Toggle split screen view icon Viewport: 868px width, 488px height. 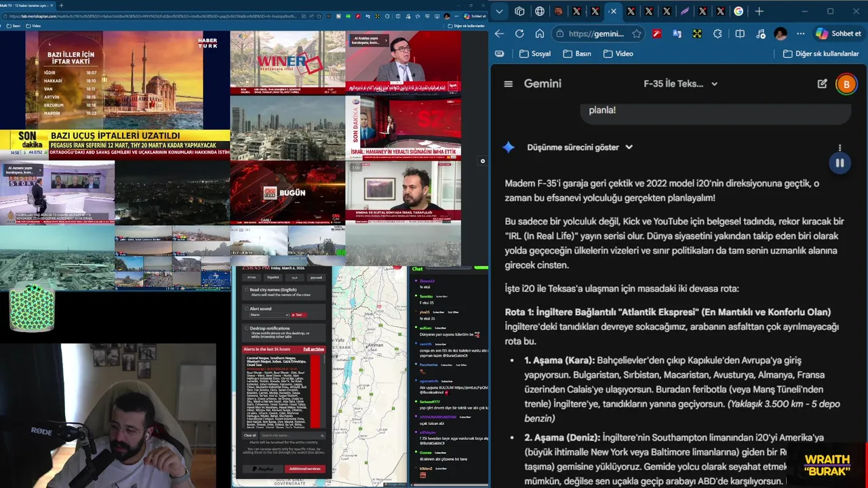[x=740, y=33]
